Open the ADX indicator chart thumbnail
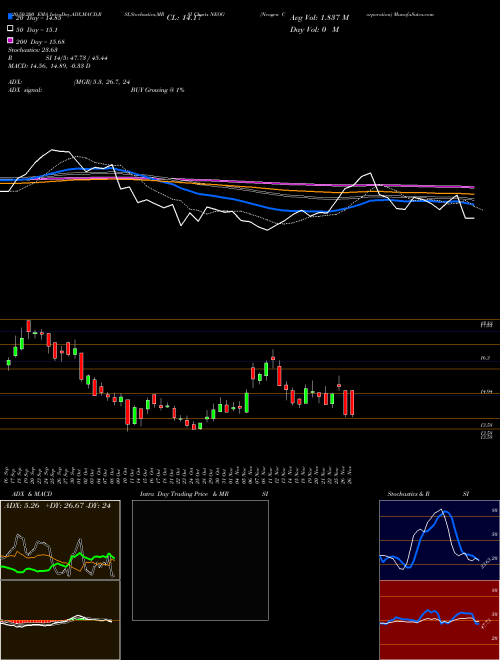Image resolution: width=500 pixels, height=660 pixels. [x=60, y=540]
